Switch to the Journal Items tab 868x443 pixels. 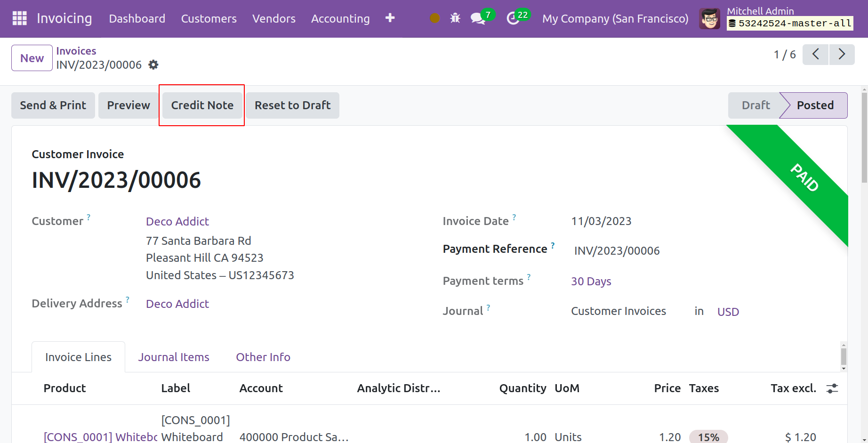click(174, 357)
